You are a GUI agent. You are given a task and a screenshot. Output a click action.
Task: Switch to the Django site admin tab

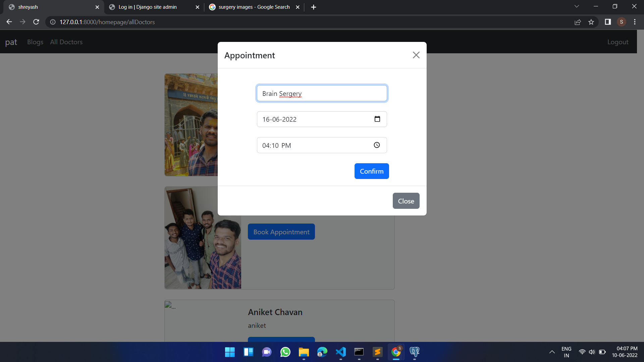click(148, 7)
